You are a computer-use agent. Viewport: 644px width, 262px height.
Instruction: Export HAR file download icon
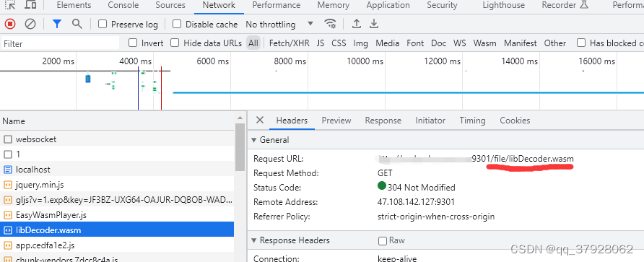click(x=373, y=24)
